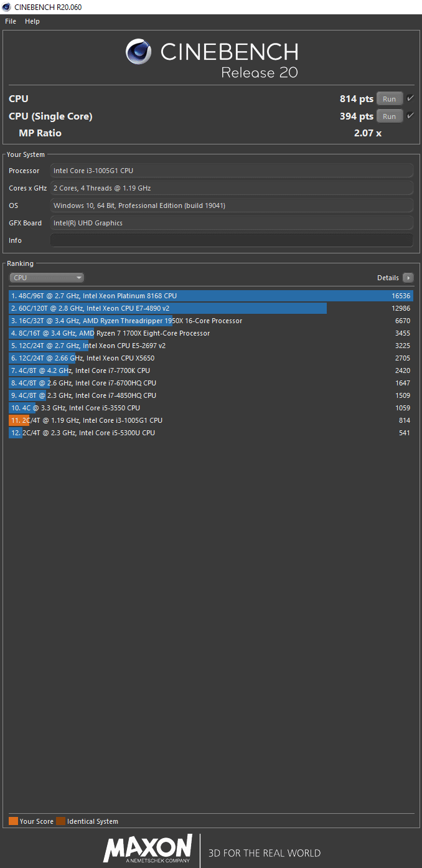
Task: Toggle the CPU Single Core test checkbox
Action: [x=410, y=116]
